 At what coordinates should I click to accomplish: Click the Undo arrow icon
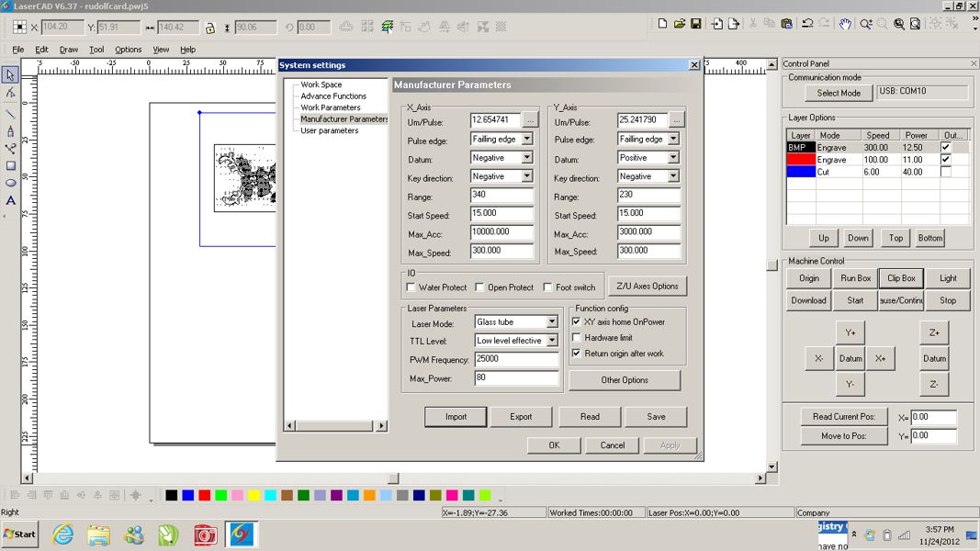click(807, 24)
